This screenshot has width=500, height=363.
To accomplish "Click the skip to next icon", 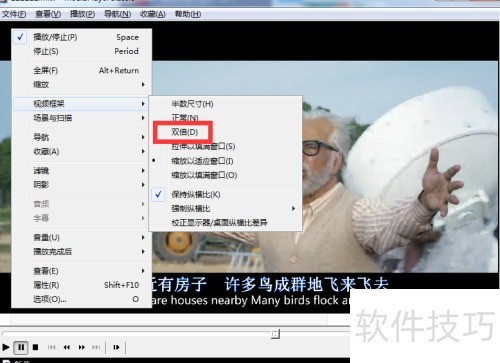I will 96,347.
